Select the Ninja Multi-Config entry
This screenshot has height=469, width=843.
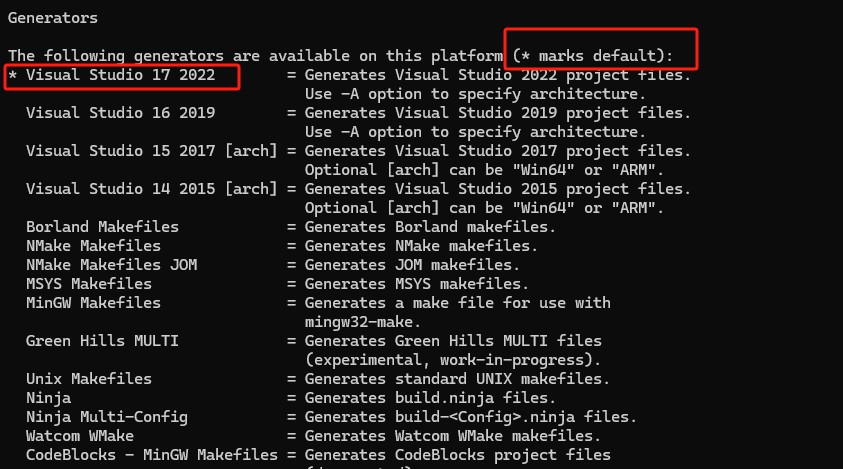pos(106,417)
